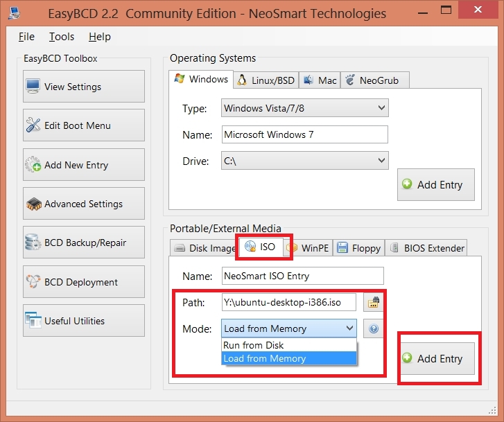Click the ISO Path input field
Viewport: 504px width, 422px height.
pos(288,302)
